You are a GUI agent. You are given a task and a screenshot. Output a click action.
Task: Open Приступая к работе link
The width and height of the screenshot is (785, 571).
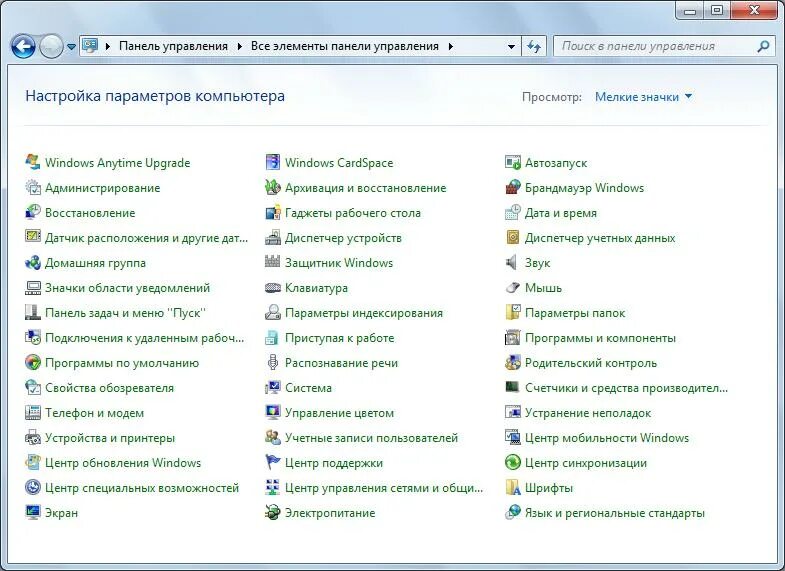[339, 338]
